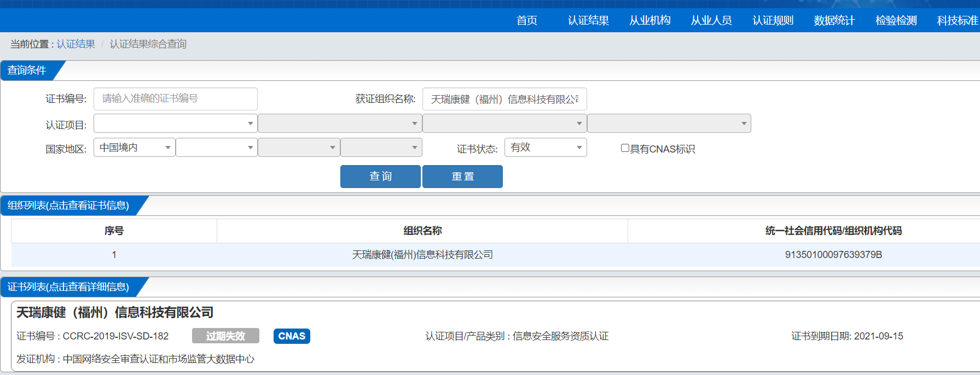Click the 证书列表 panel header
The width and height of the screenshot is (980, 375).
[x=68, y=287]
